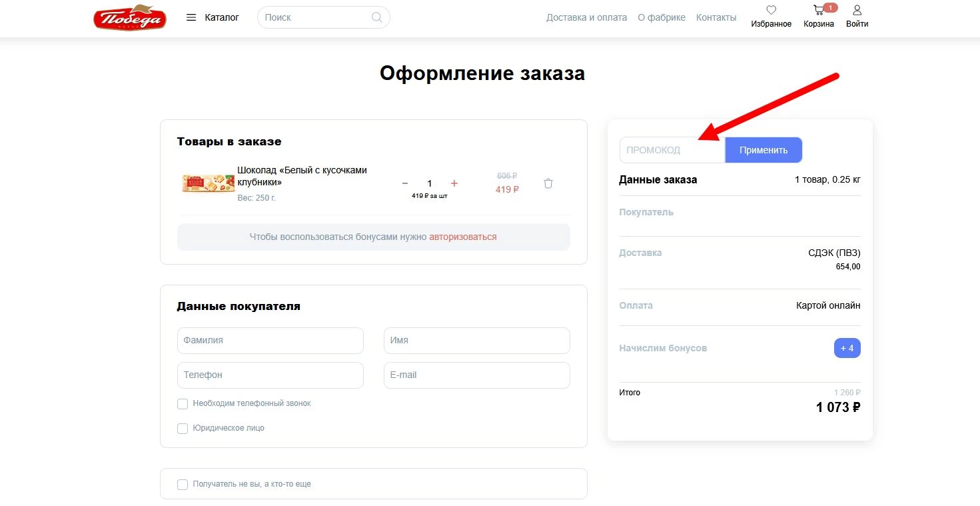Tick the Получатель не вы checkbox
Viewport: 980px width, 506px height.
click(182, 484)
